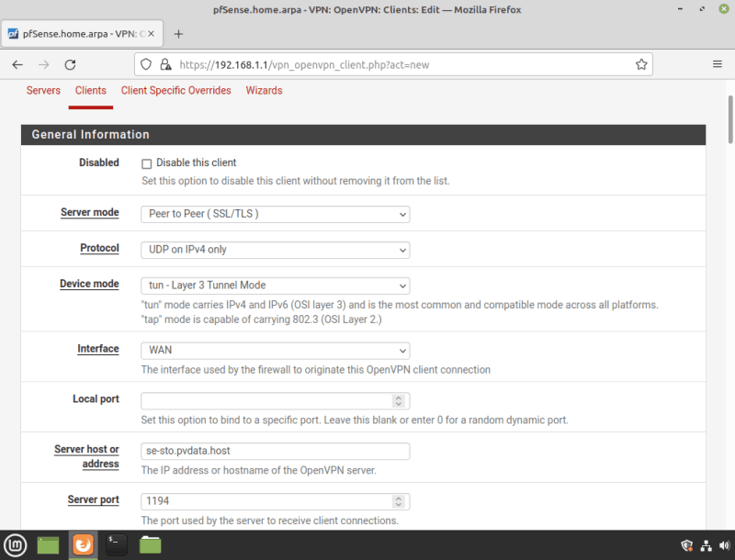Go to the Wizards tab

point(264,91)
